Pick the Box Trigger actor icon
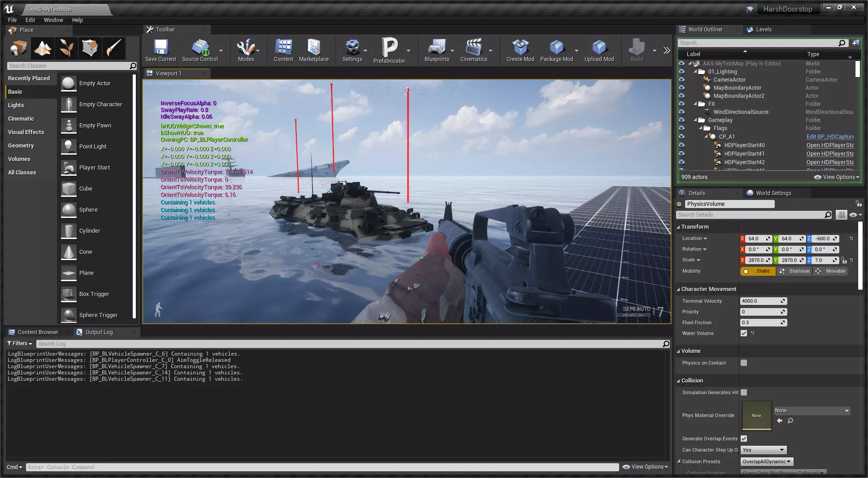 coord(69,294)
